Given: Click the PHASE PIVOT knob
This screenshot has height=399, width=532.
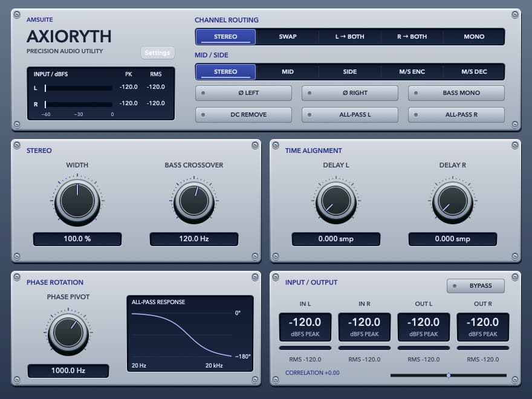Looking at the screenshot, I should [x=68, y=333].
